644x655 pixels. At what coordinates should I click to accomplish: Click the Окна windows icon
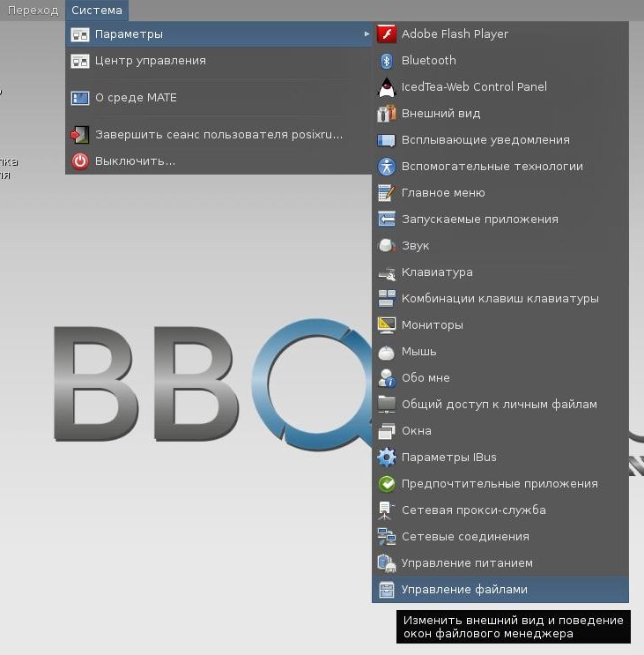(387, 431)
